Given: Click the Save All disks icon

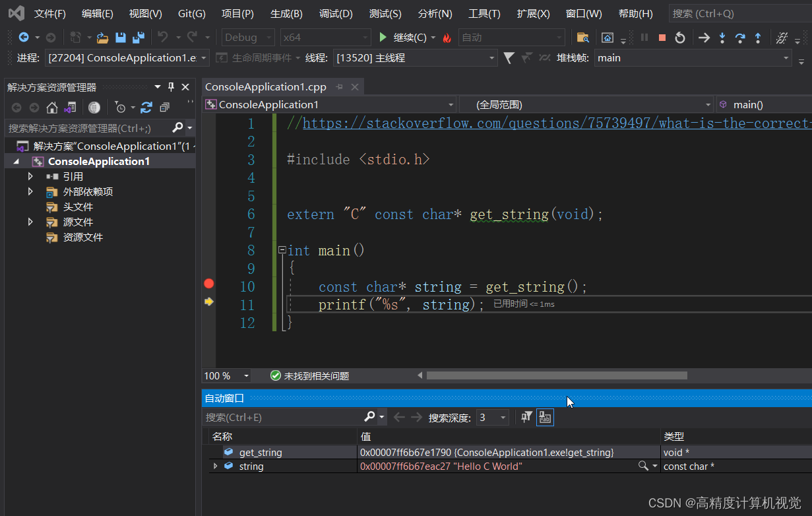Looking at the screenshot, I should (x=139, y=38).
